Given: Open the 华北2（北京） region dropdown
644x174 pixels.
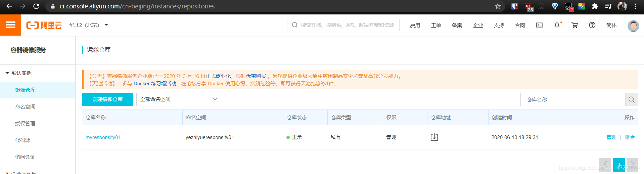Looking at the screenshot, I should 88,25.
